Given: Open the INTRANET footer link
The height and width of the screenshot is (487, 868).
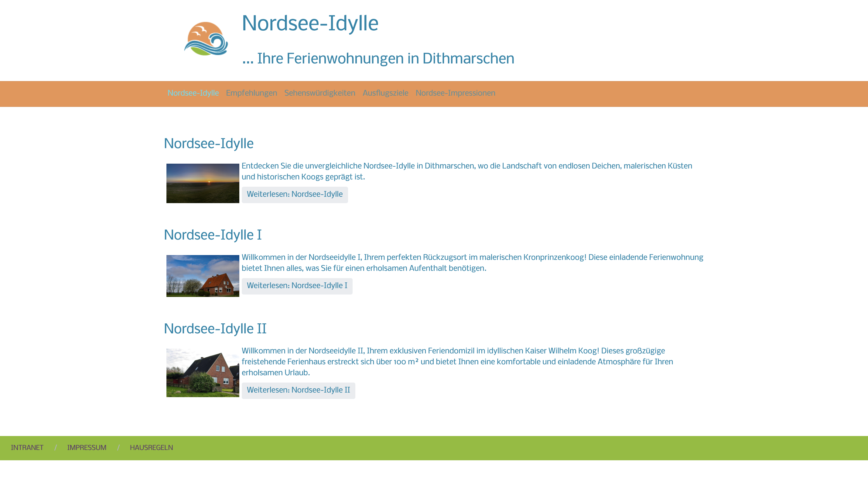Looking at the screenshot, I should click(x=27, y=448).
